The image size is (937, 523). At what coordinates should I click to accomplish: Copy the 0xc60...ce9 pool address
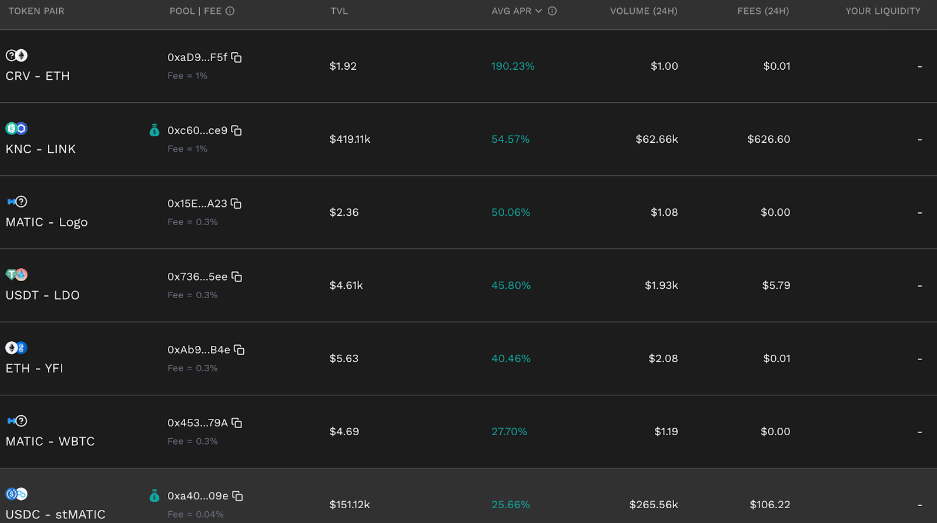(237, 130)
